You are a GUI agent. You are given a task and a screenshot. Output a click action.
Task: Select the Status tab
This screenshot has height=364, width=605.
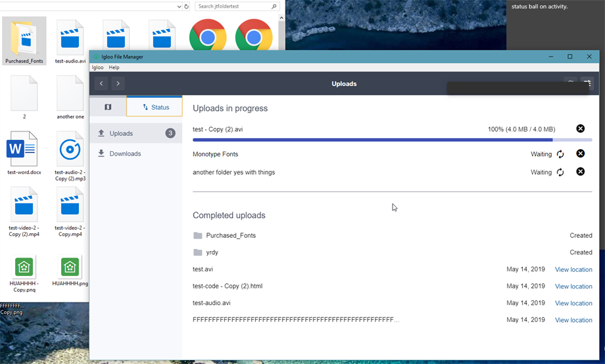pos(155,106)
